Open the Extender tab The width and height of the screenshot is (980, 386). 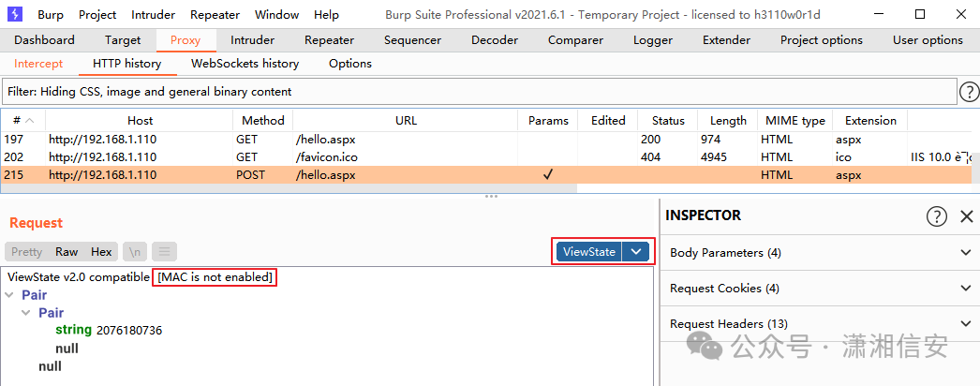coord(726,40)
